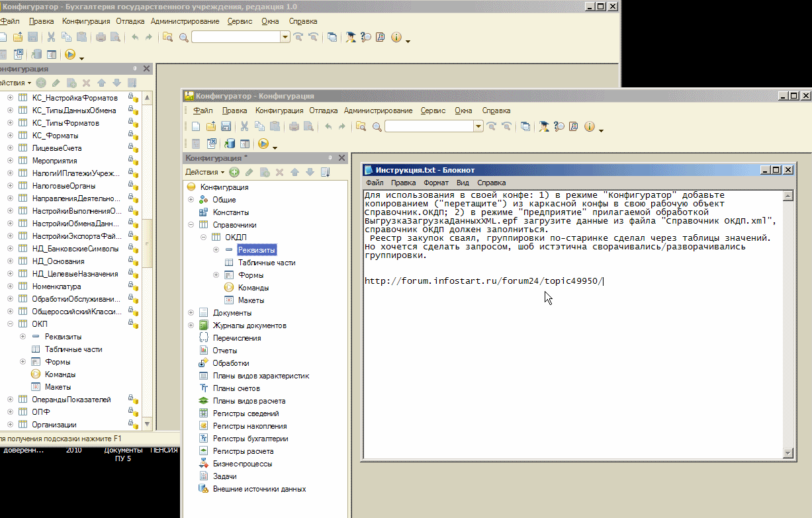
Task: Open the Действия dropdown in Конфигурация * panel
Action: point(205,173)
